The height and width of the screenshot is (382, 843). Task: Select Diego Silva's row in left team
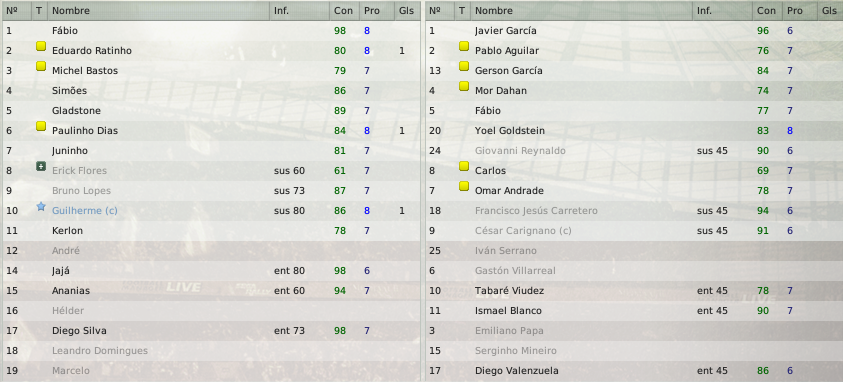(211, 331)
